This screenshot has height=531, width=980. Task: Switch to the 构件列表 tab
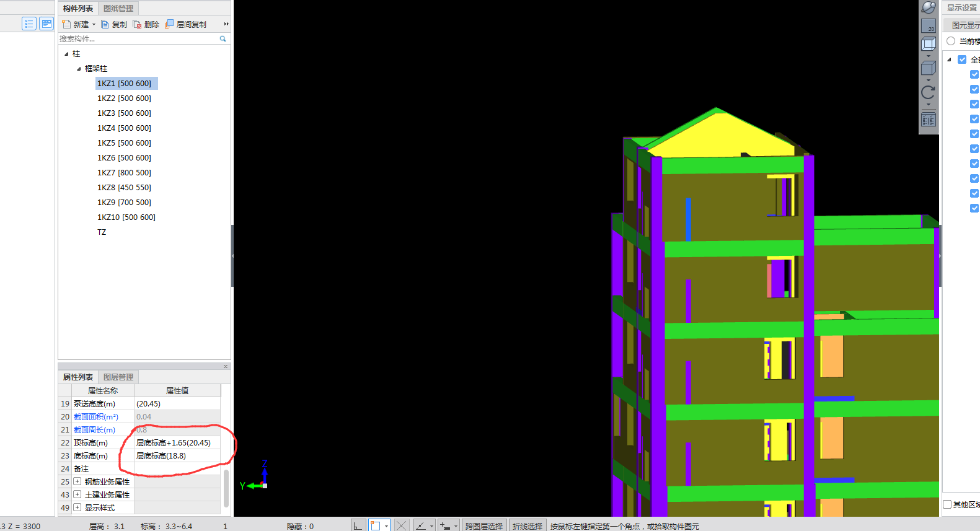pos(78,8)
